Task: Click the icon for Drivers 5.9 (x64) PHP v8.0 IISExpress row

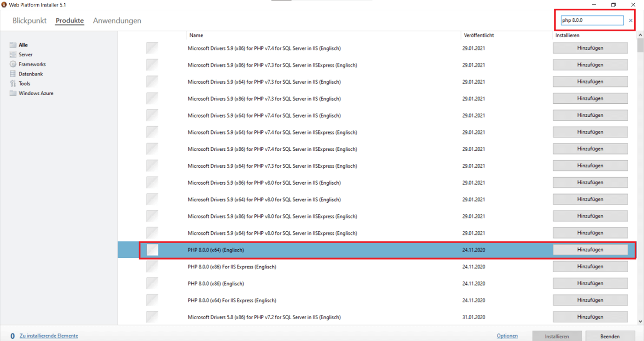Action: point(152,233)
